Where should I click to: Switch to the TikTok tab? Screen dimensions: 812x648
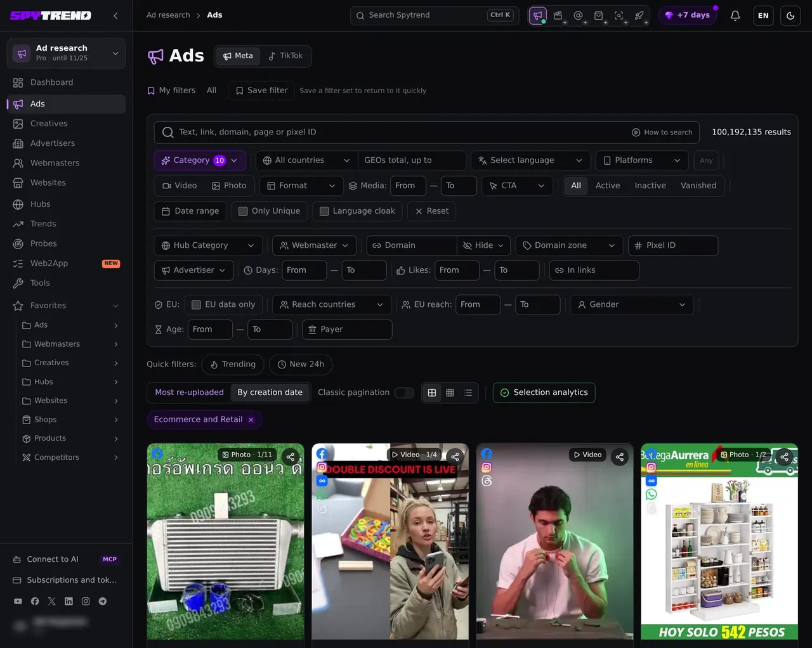click(285, 56)
